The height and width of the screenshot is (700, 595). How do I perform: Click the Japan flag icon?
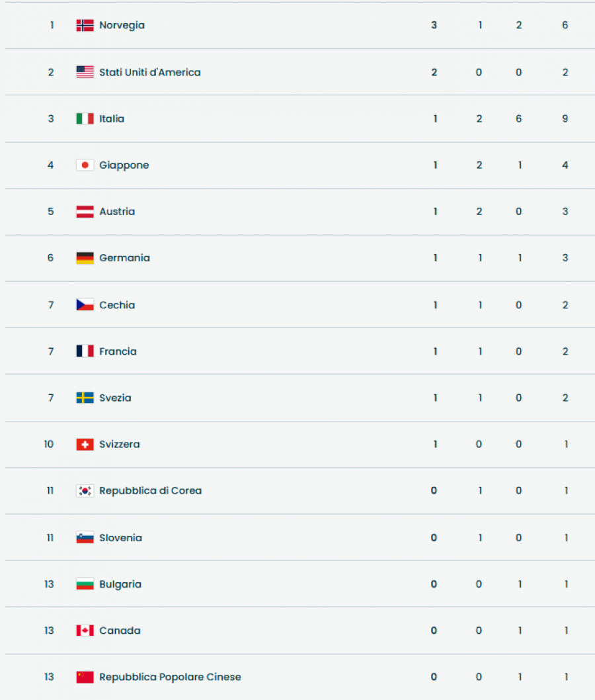(85, 165)
